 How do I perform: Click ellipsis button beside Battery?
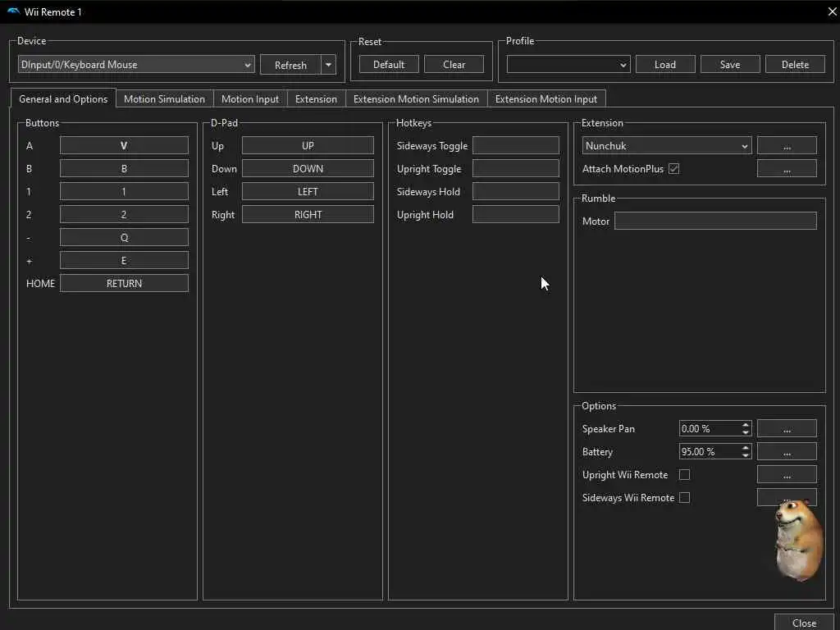pyautogui.click(x=787, y=452)
